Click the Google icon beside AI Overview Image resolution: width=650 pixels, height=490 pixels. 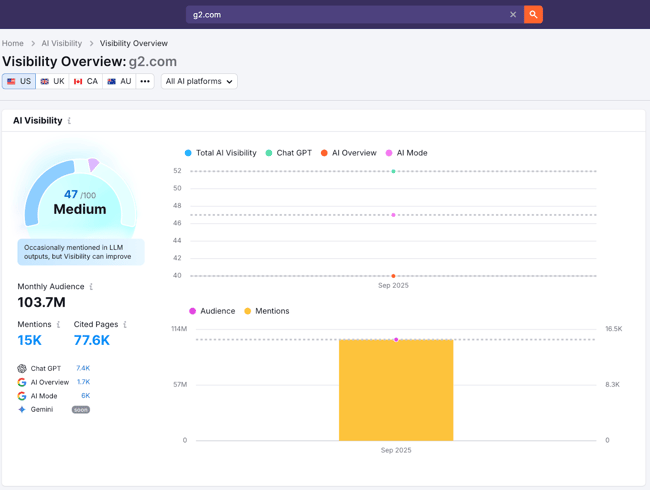tap(22, 382)
